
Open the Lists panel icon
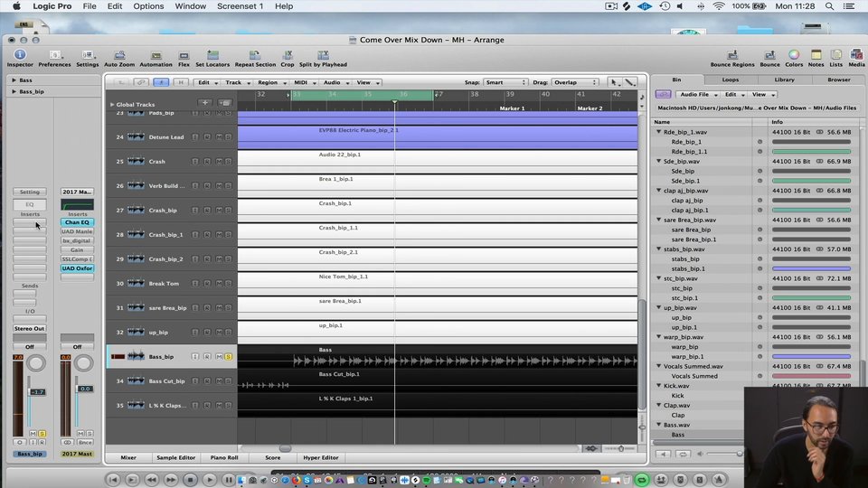pyautogui.click(x=835, y=58)
